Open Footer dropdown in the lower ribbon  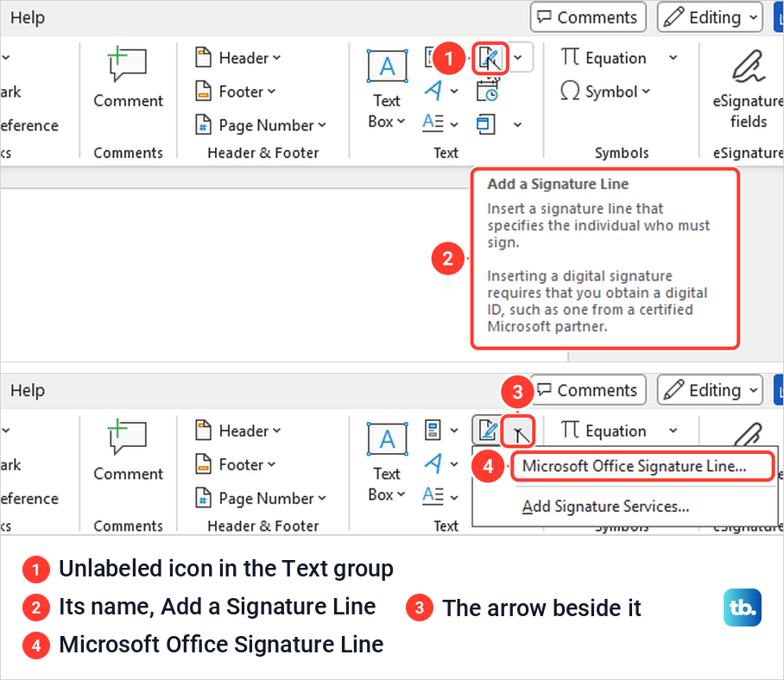coord(236,464)
